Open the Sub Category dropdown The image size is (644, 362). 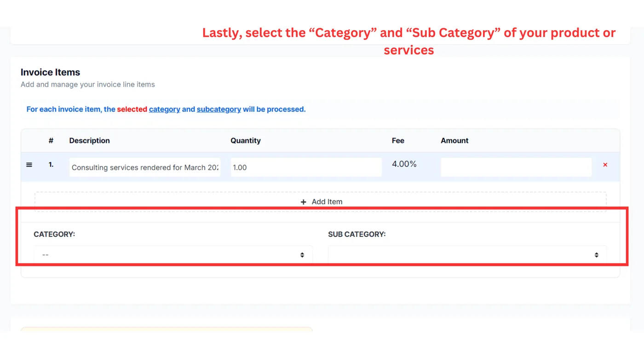pos(467,254)
